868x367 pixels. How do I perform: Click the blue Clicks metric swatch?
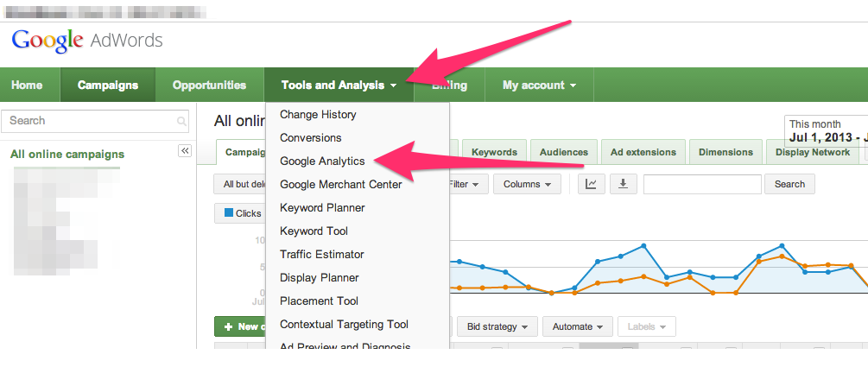[229, 212]
